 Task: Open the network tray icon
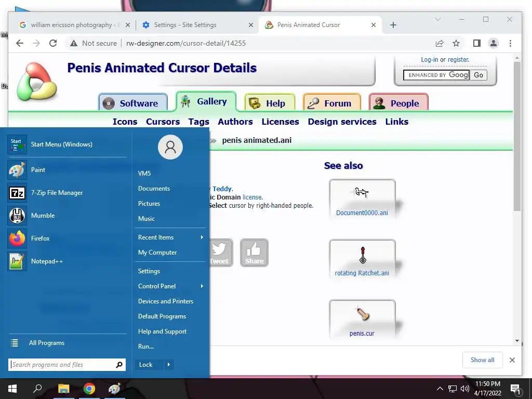pos(453,389)
